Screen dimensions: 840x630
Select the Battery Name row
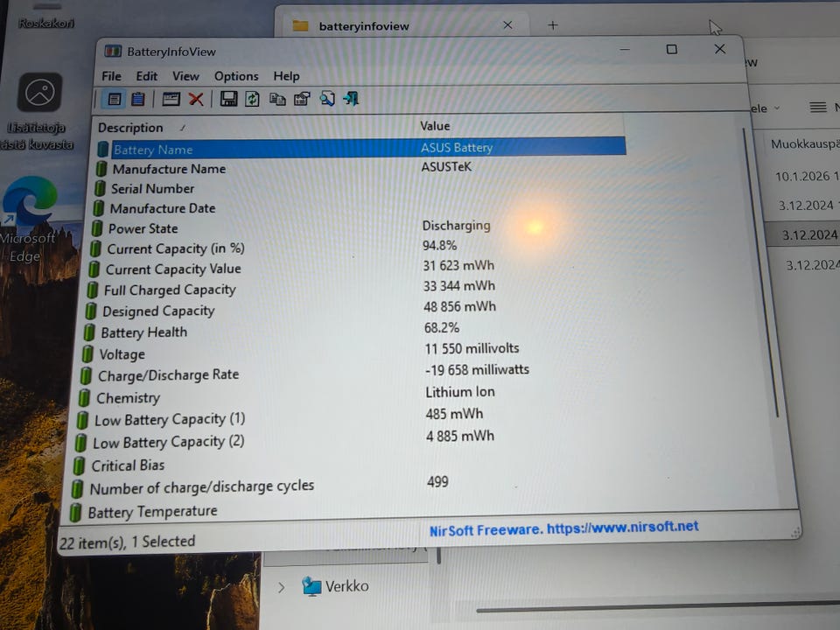point(360,148)
